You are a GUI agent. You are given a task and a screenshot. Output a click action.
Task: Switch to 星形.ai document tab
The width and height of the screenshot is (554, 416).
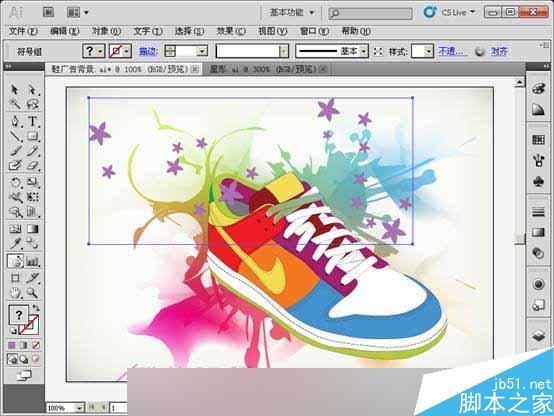(x=263, y=69)
